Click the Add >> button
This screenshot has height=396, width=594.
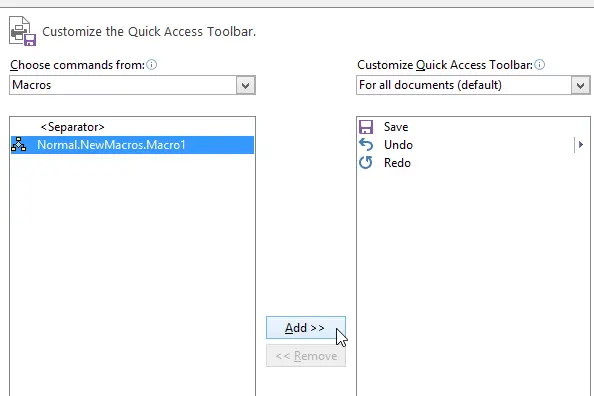click(306, 328)
